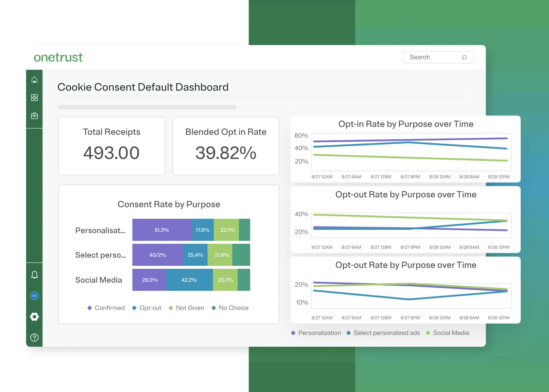Toggle the Confirmed legend item
This screenshot has height=392, width=549.
tap(106, 308)
